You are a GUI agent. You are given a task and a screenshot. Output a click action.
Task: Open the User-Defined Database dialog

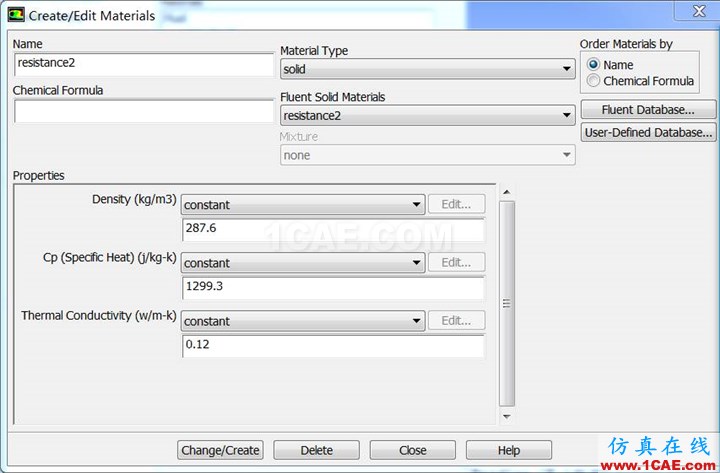[x=648, y=132]
